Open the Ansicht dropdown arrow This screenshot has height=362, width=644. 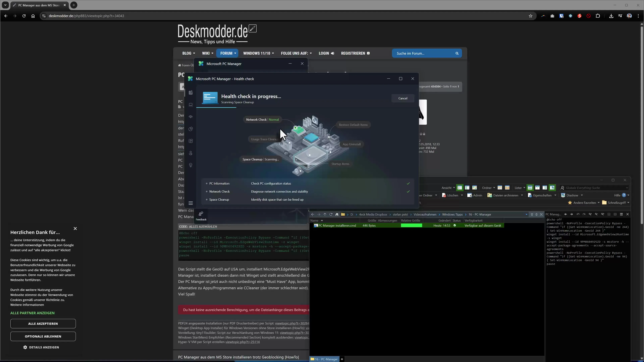pos(454,188)
